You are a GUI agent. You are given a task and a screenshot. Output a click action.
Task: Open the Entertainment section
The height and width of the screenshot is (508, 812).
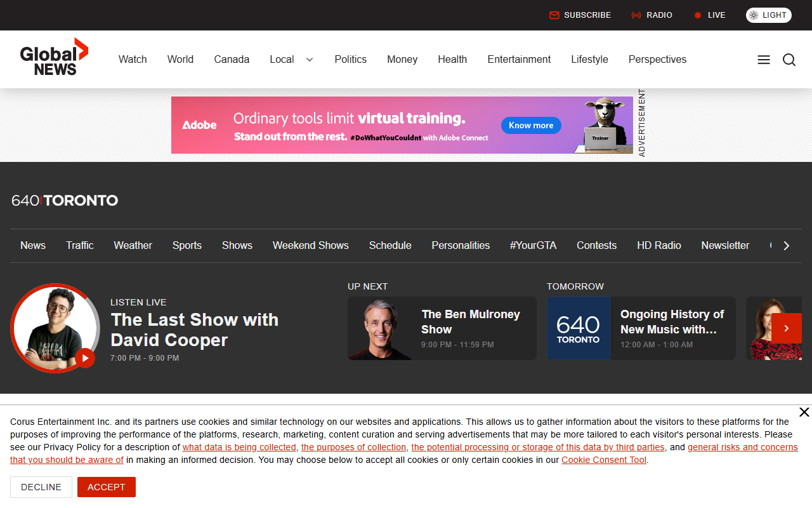519,59
